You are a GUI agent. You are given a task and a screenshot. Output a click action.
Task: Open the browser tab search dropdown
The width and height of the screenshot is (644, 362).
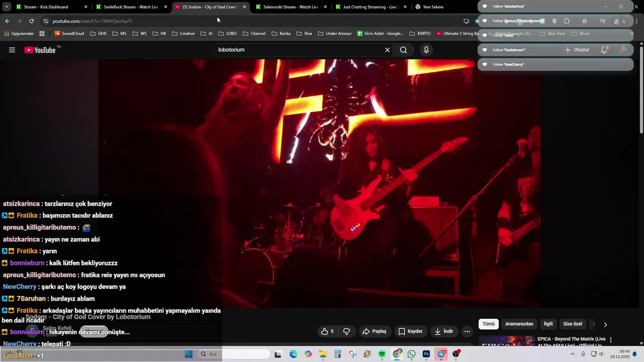click(7, 7)
